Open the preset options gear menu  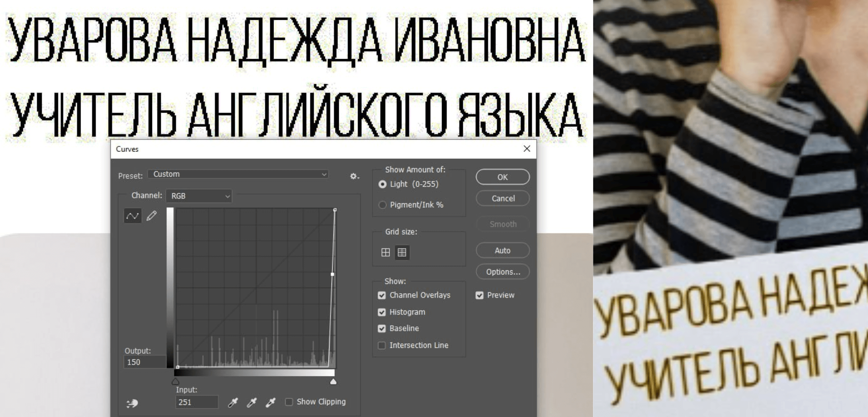coord(354,176)
